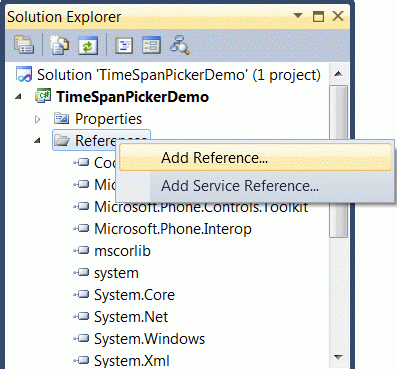Select the Microsoft.Phone.Interop reference
Screen dimensions: 397x369
point(173,229)
